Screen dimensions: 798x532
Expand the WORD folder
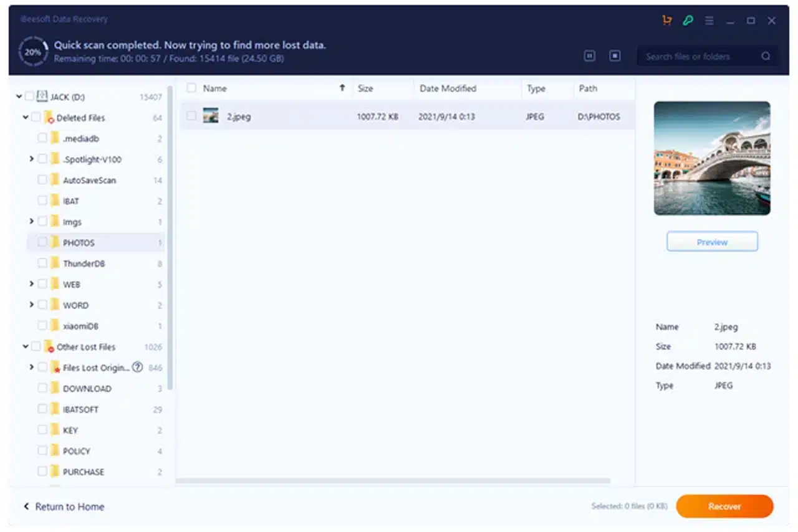tap(31, 305)
